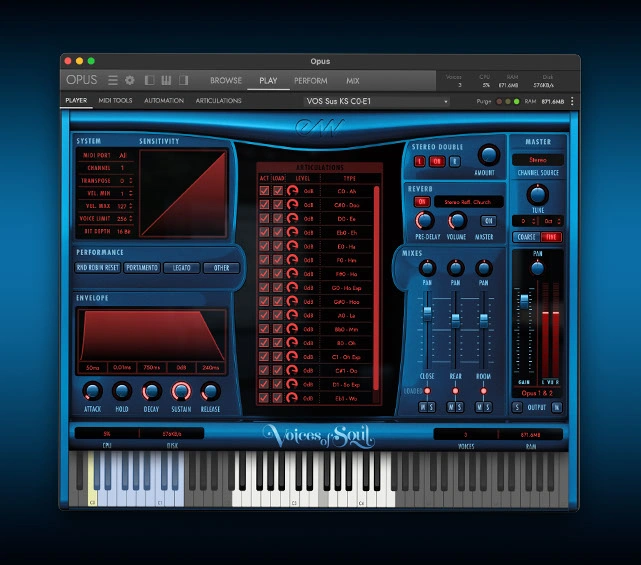Viewport: 641px width, 565px height.
Task: Uncheck LOAD checkbox for C0 - Ah
Action: (x=278, y=191)
